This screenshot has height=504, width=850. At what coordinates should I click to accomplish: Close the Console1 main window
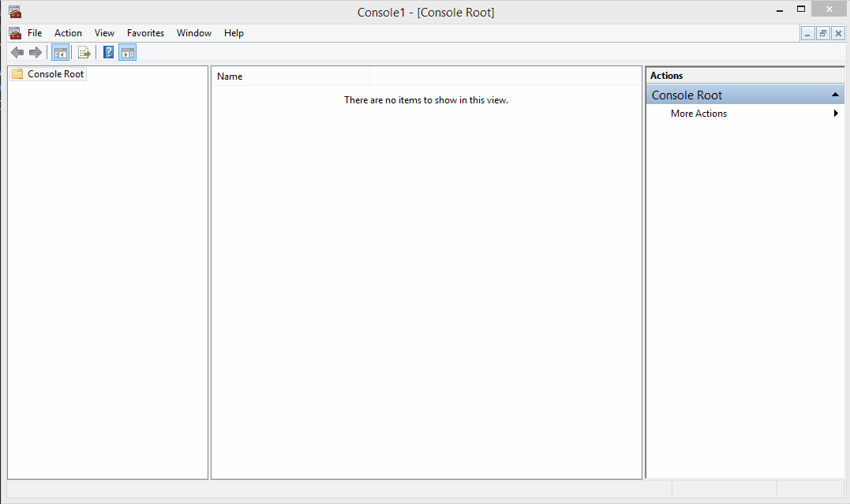[x=829, y=9]
